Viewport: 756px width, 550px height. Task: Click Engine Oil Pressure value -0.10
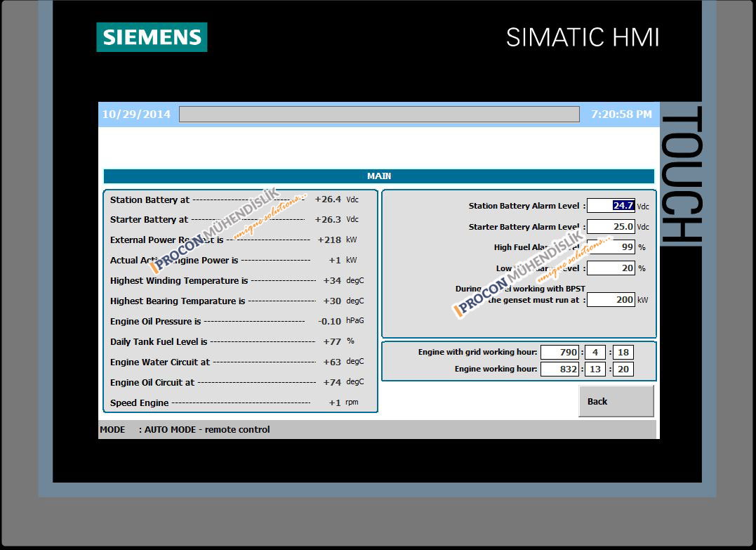tap(330, 321)
